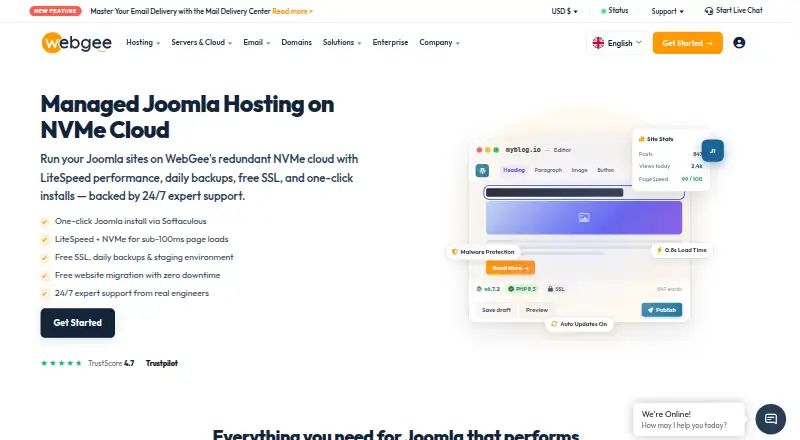The image size is (800, 440).
Task: Select Paragraph tab in editor mockup
Action: click(548, 170)
